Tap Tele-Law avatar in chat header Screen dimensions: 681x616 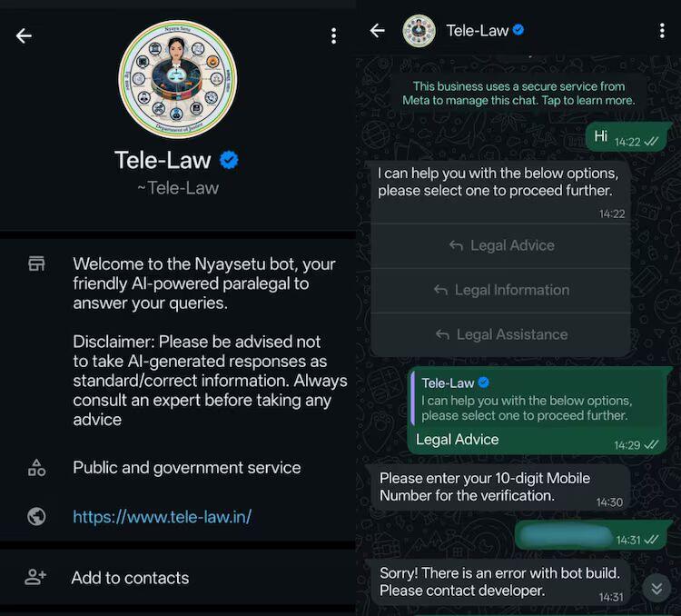pos(419,31)
